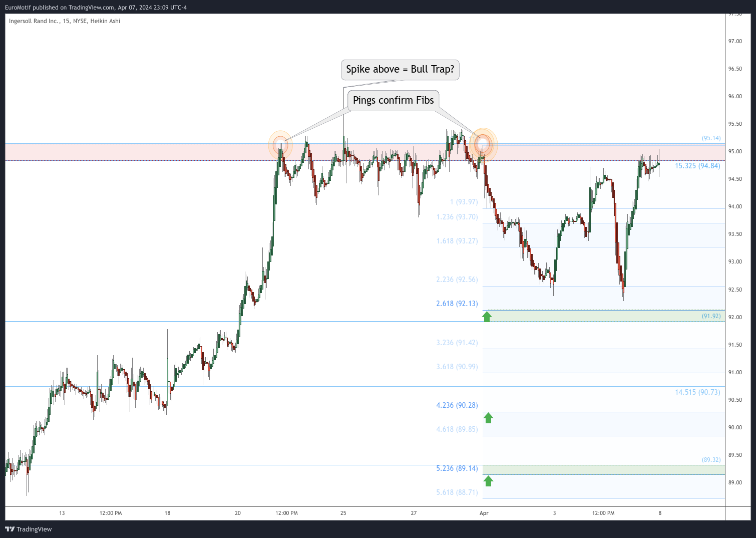Select the Fib label '4.618 (89.85)'
The image size is (756, 538).
(x=457, y=429)
